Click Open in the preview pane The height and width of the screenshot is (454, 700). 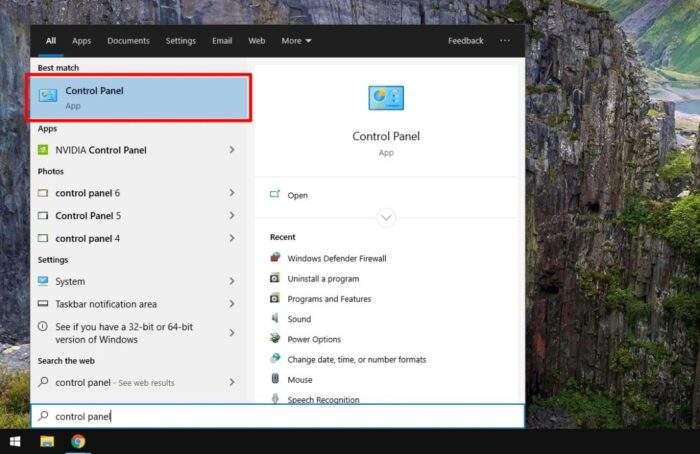(297, 195)
